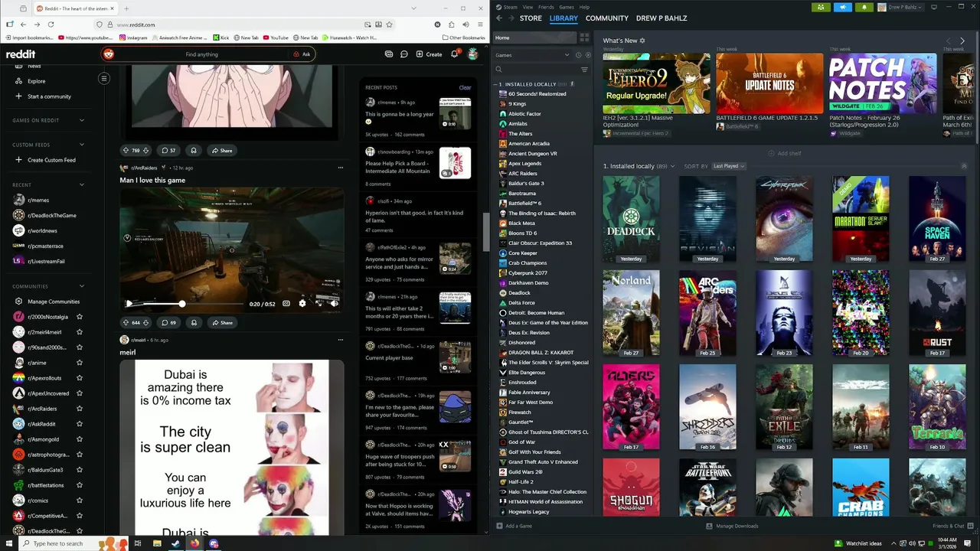Open Deadlock game cover in Steam library
The width and height of the screenshot is (980, 551).
(x=631, y=219)
